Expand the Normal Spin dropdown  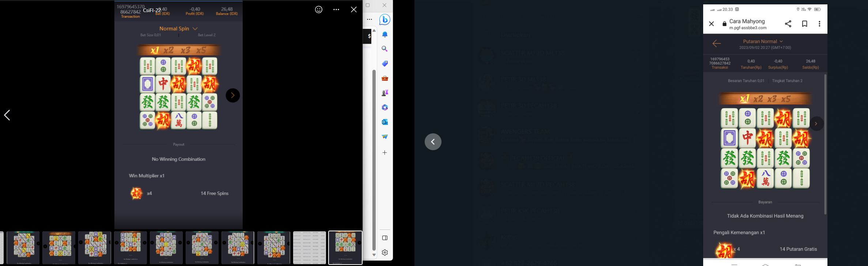tap(178, 28)
